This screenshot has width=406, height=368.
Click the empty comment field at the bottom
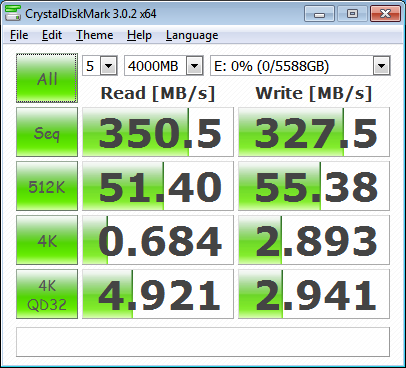(x=203, y=342)
